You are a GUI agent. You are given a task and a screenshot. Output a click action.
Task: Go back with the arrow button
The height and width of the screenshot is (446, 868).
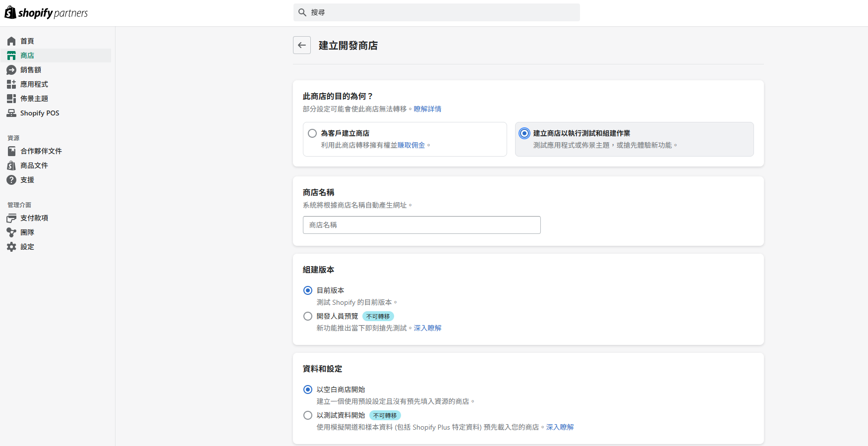(302, 45)
